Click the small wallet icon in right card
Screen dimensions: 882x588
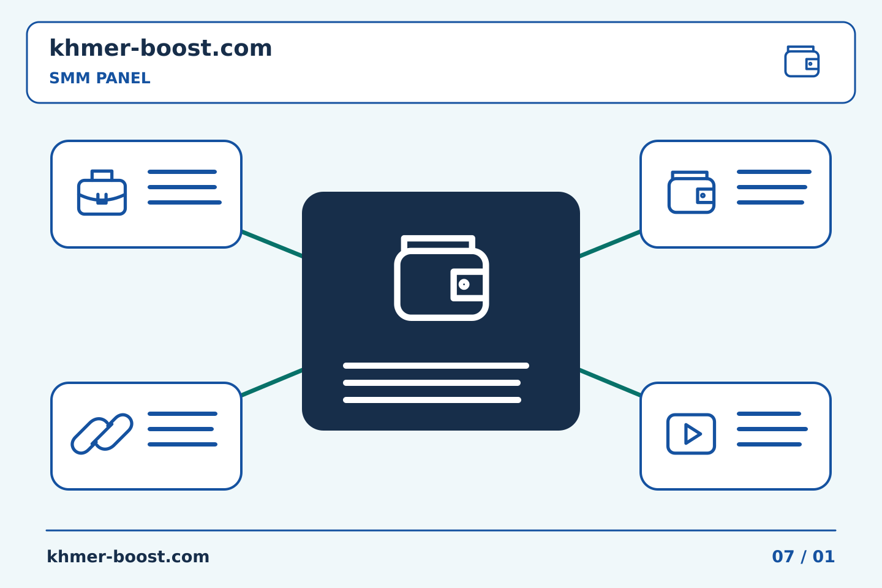[x=692, y=192]
